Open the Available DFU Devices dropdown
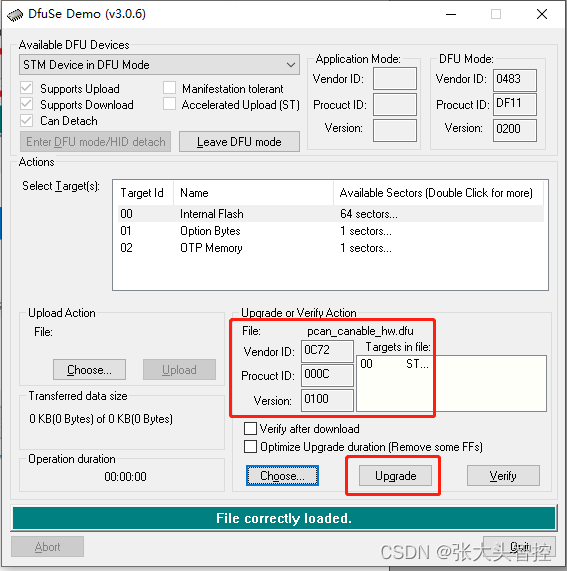Screen dimensions: 567x571 (159, 65)
